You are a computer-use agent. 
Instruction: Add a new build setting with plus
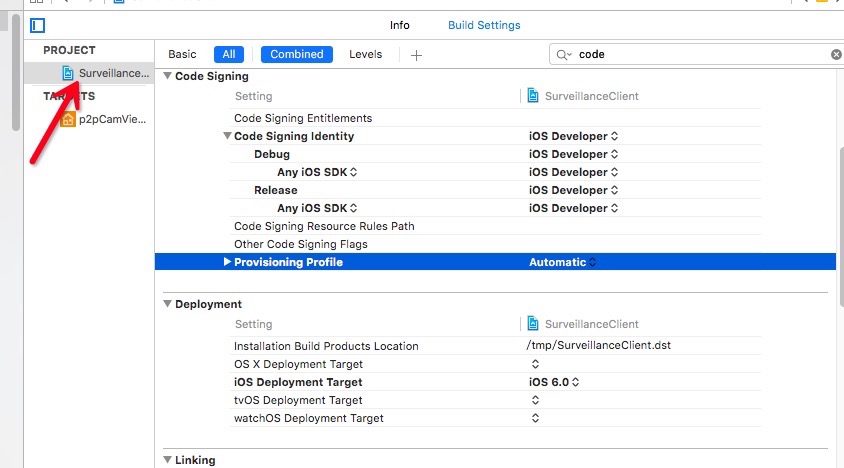coord(416,55)
